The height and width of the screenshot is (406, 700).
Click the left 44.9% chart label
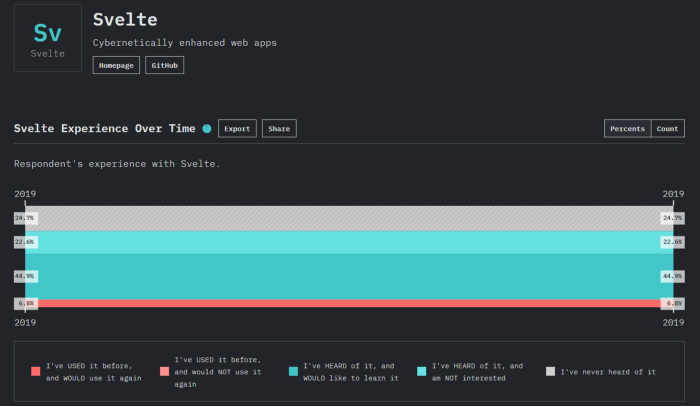pos(25,276)
